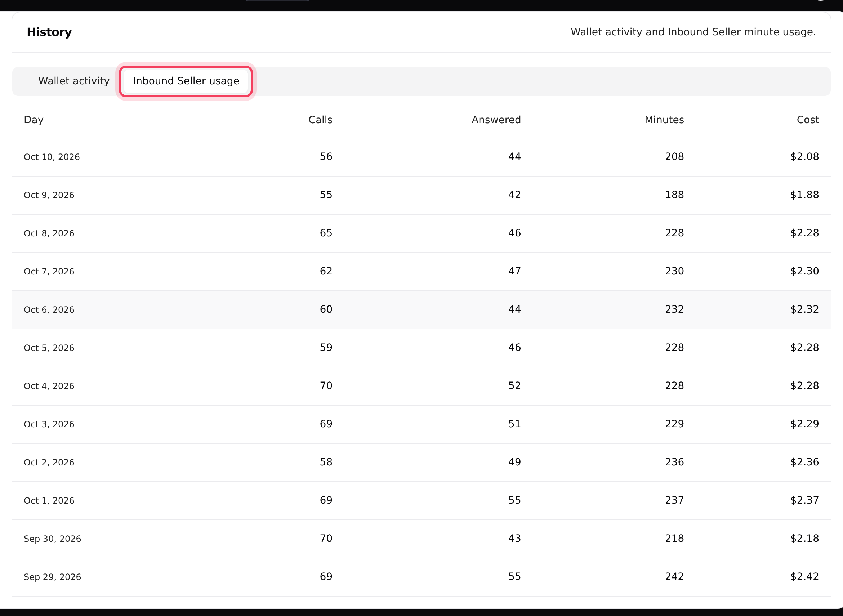
Task: Click the $2.30 cost for Oct 7
Action: point(804,271)
